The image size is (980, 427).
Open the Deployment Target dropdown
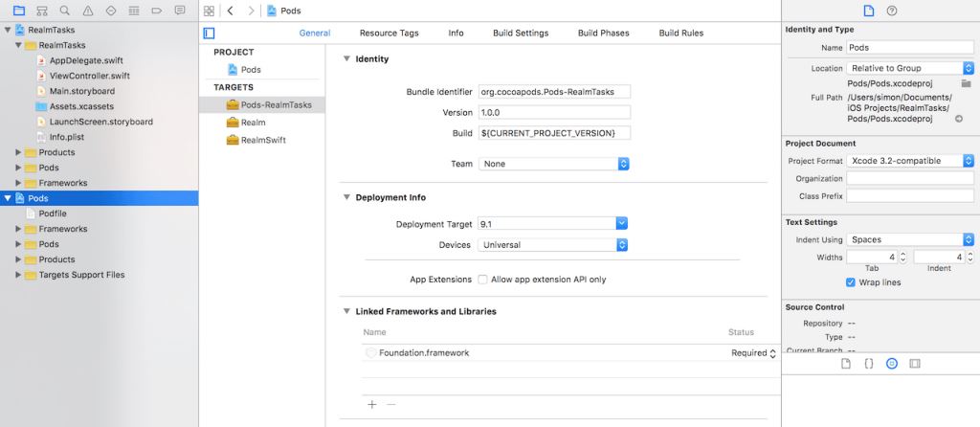point(621,224)
